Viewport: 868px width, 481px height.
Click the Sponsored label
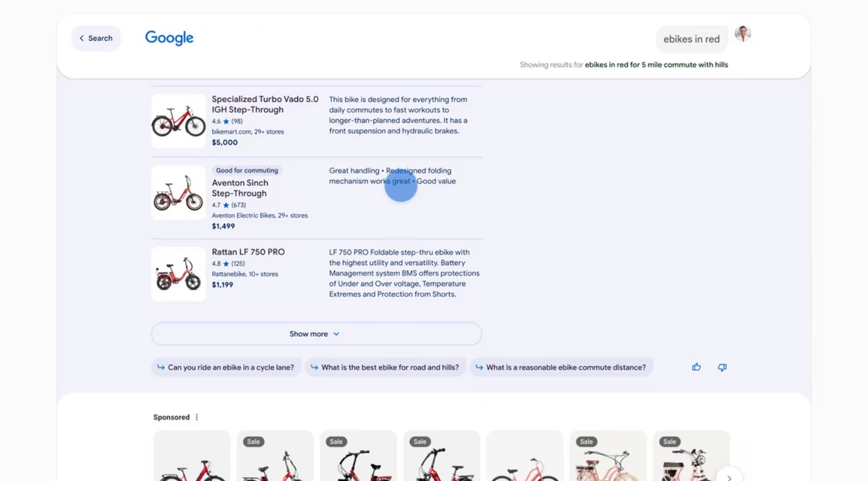[x=171, y=417]
